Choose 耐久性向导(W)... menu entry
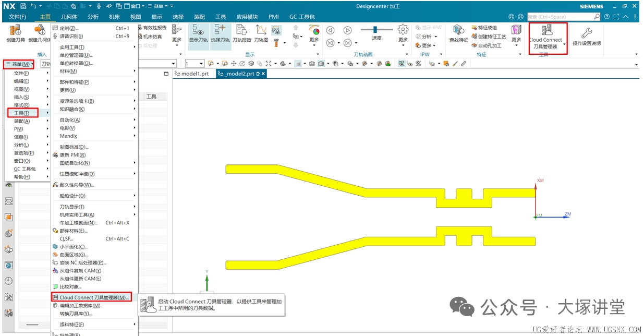Image resolution: width=644 pixels, height=336 pixels. pos(77,185)
